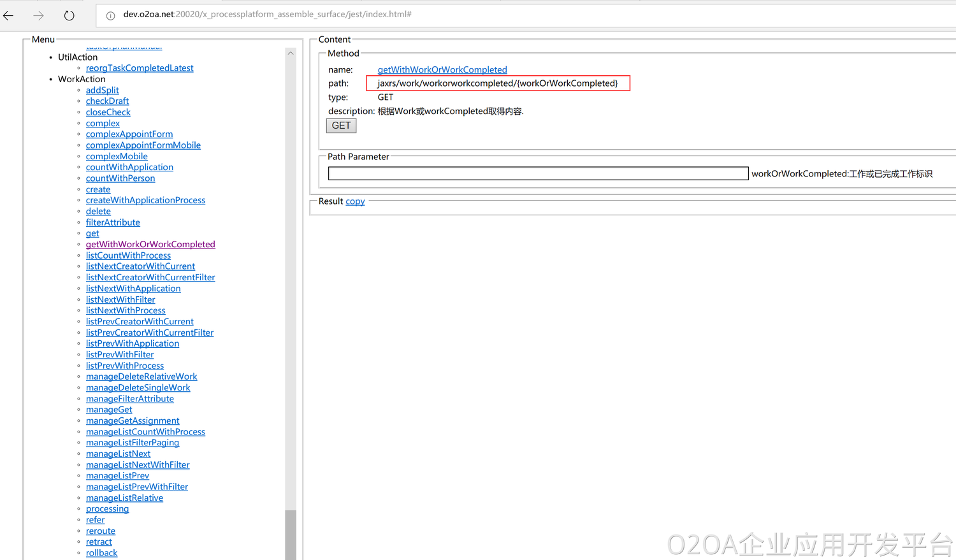This screenshot has height=560, width=956.
Task: Click the workOrWorkCompleted path parameter field
Action: tap(537, 173)
